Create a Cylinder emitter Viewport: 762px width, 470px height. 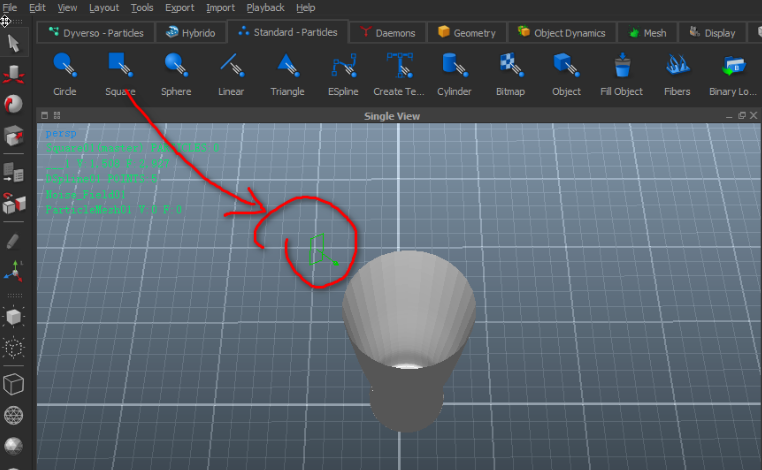tap(454, 67)
